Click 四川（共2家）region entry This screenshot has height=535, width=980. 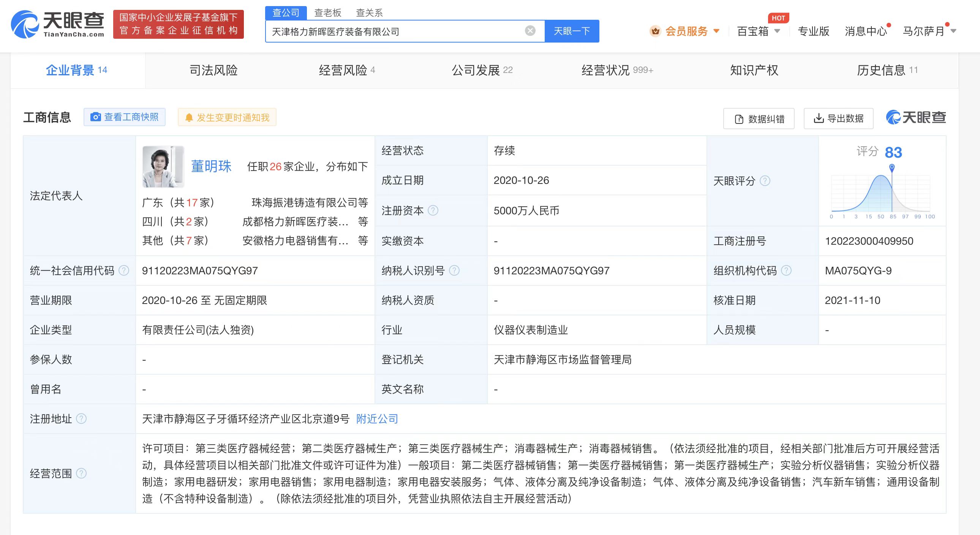pyautogui.click(x=175, y=222)
